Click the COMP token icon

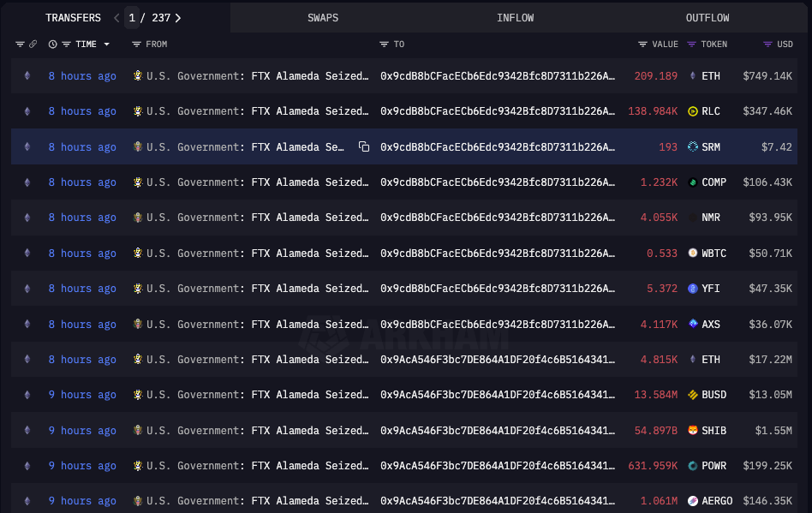(x=692, y=182)
